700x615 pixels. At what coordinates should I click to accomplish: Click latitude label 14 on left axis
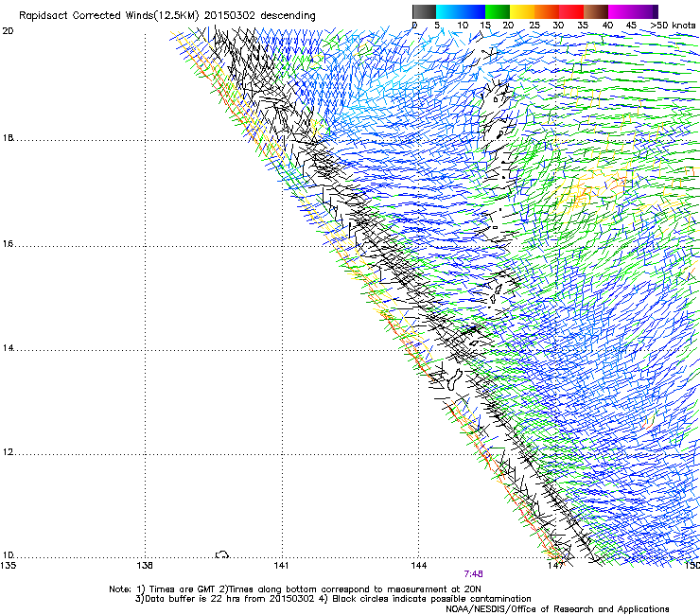click(8, 348)
